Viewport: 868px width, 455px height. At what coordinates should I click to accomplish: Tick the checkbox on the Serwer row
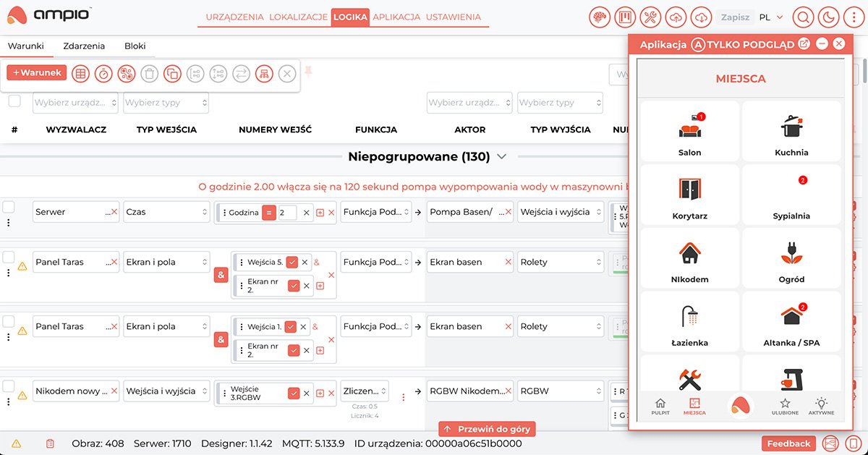pos(9,207)
